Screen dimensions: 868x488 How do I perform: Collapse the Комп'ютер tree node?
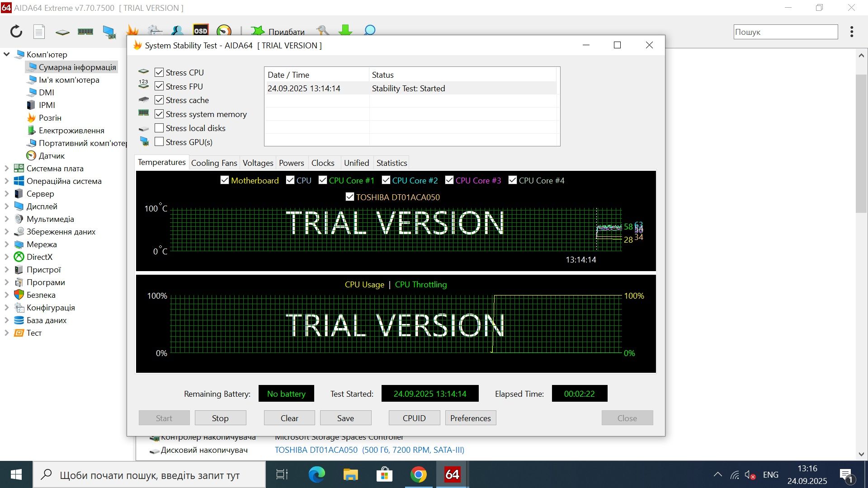tap(7, 54)
